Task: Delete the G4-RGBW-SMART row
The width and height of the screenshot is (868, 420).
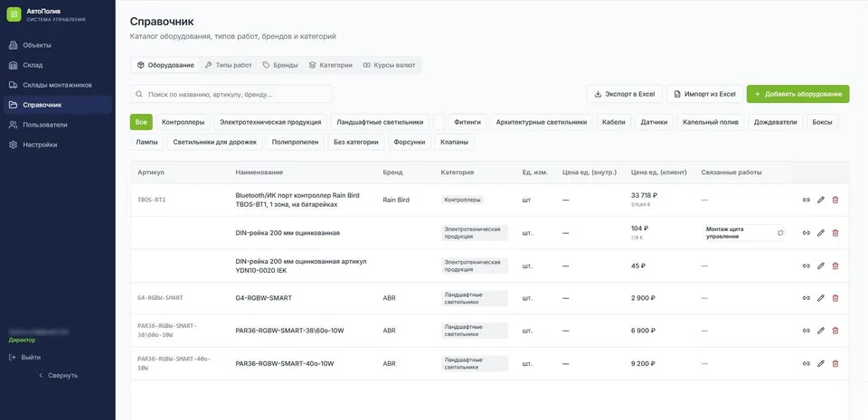Action: pyautogui.click(x=835, y=298)
